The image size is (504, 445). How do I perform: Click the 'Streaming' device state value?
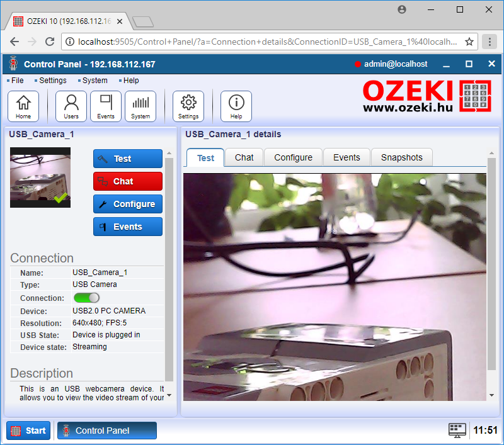(x=89, y=347)
